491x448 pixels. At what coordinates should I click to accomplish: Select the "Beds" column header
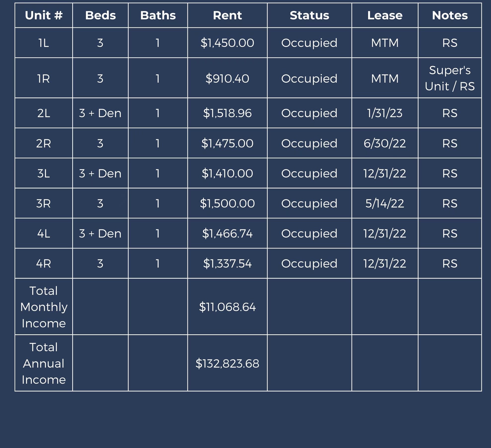[100, 15]
